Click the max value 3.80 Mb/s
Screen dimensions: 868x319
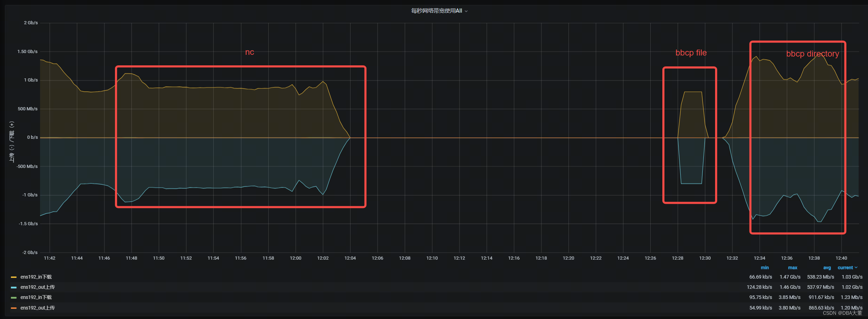click(790, 308)
